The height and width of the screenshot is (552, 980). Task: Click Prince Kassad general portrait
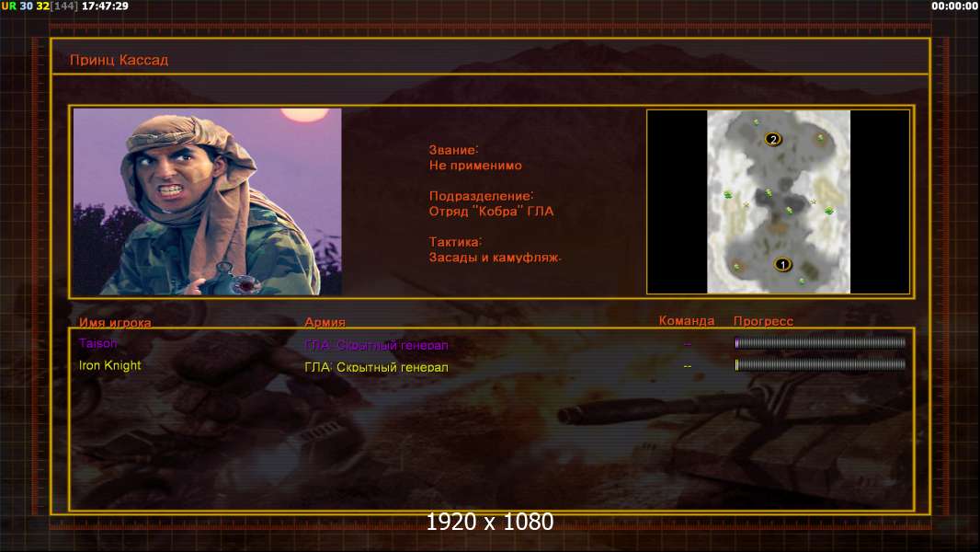(208, 201)
